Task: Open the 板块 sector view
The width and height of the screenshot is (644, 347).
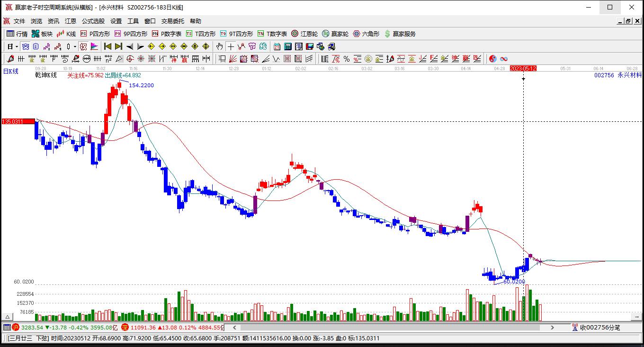Action: pos(42,34)
